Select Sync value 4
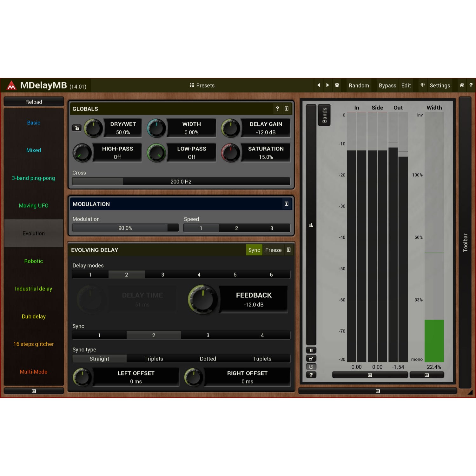Viewport: 476px width, 476px height. tap(262, 335)
